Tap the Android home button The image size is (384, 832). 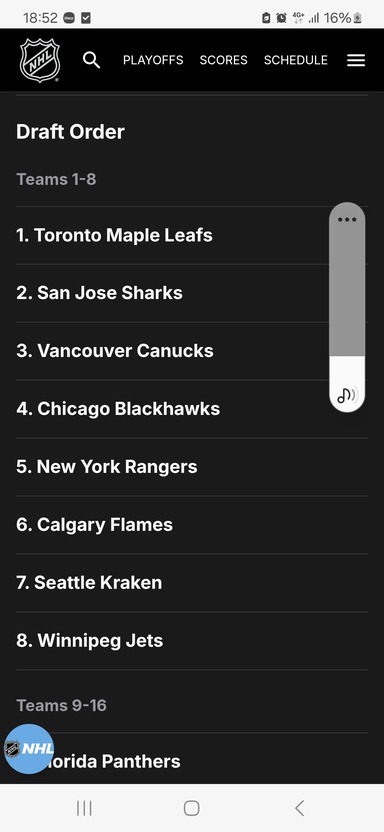tap(191, 808)
